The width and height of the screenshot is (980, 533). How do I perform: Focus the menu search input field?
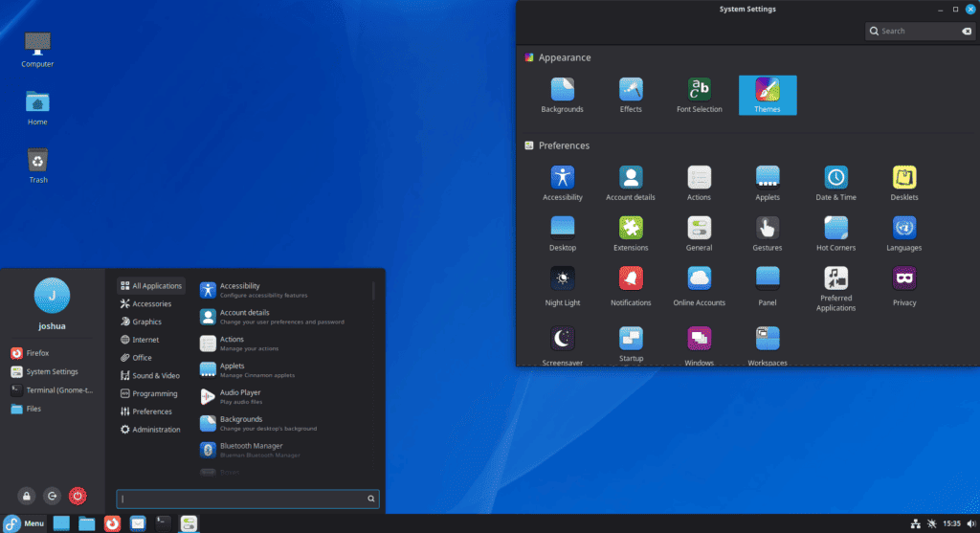click(x=248, y=499)
